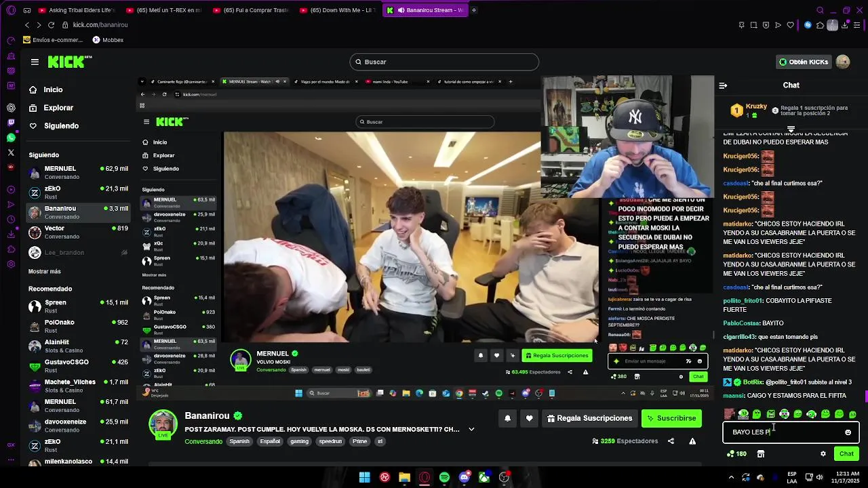868x488 pixels.
Task: Click the notification bell for Bananirou
Action: 507,418
